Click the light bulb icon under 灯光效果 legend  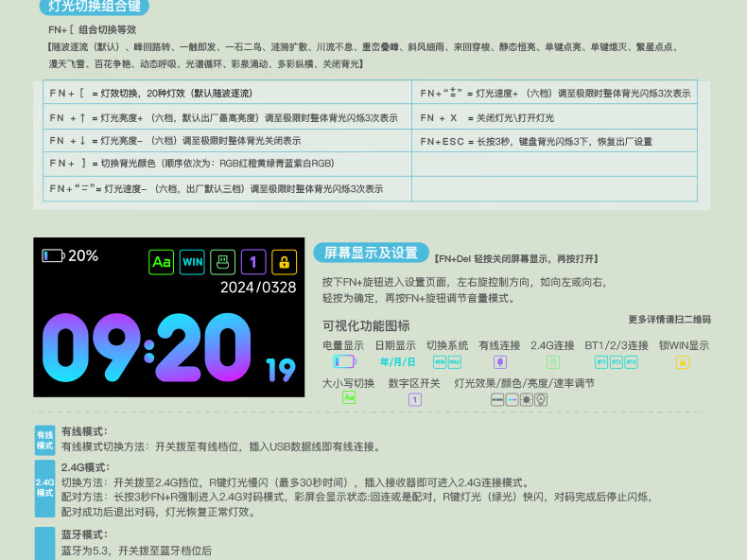[x=541, y=399]
